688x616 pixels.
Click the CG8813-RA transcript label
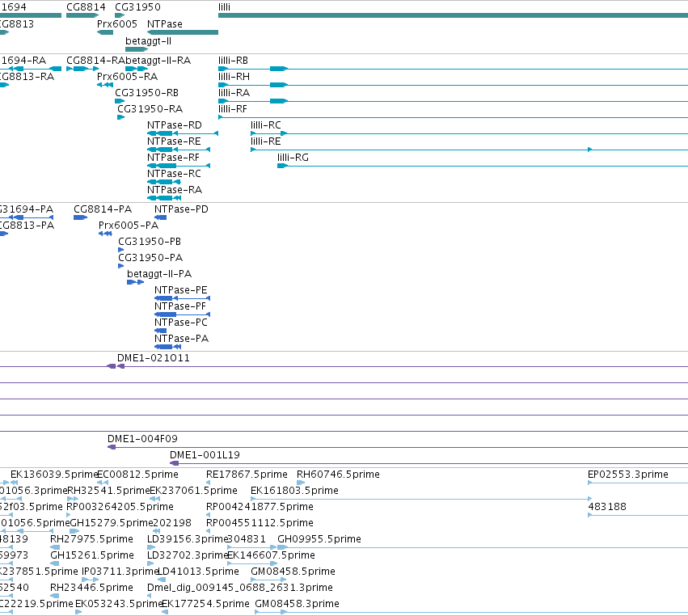tap(27, 76)
